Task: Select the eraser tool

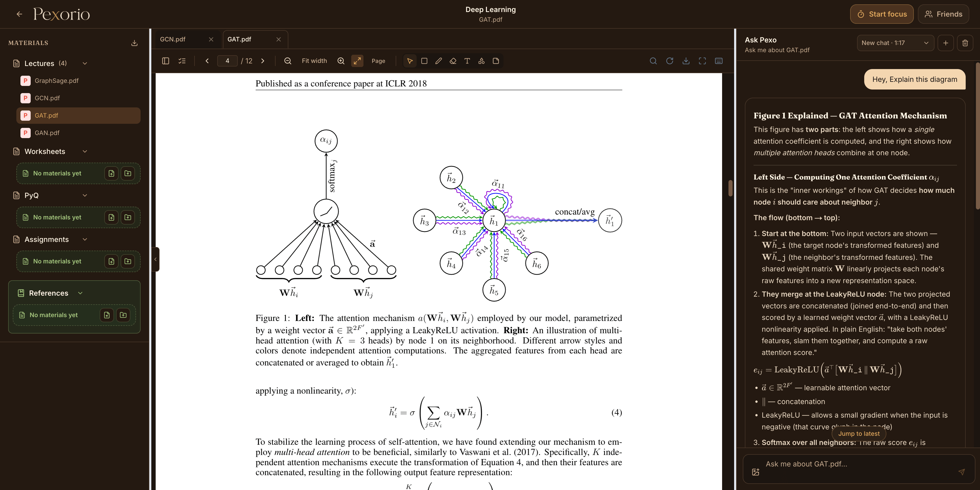Action: [453, 61]
